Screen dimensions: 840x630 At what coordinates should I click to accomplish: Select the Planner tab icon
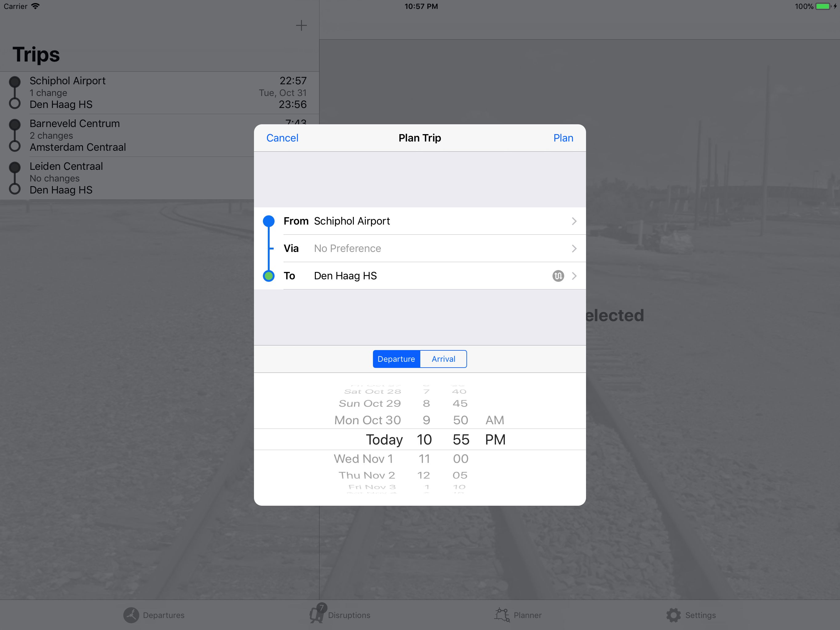[x=502, y=615]
